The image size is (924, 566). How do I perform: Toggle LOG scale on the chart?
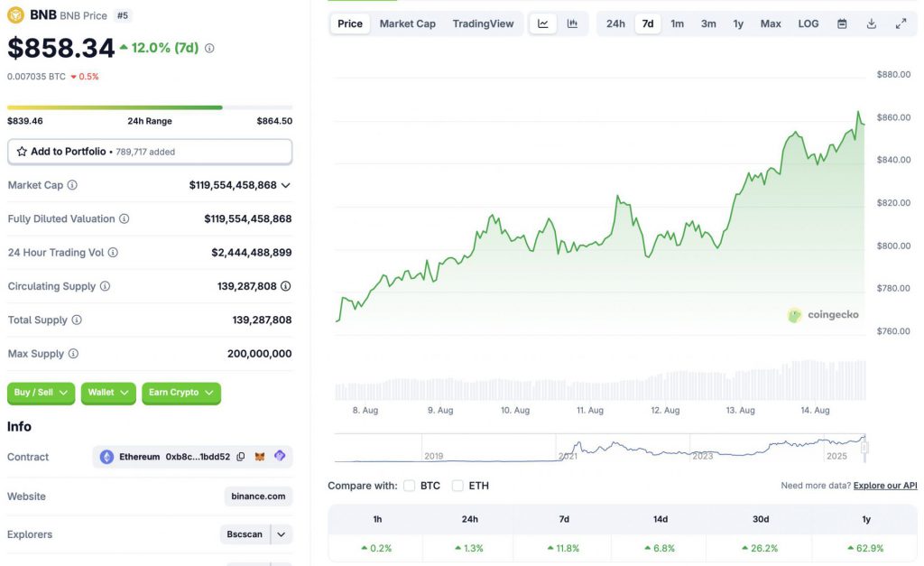(808, 23)
